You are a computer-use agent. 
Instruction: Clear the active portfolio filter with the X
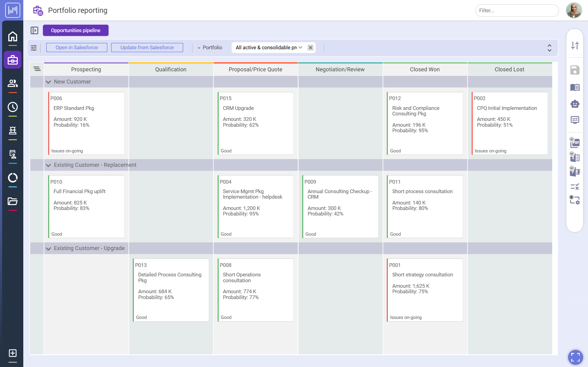310,47
